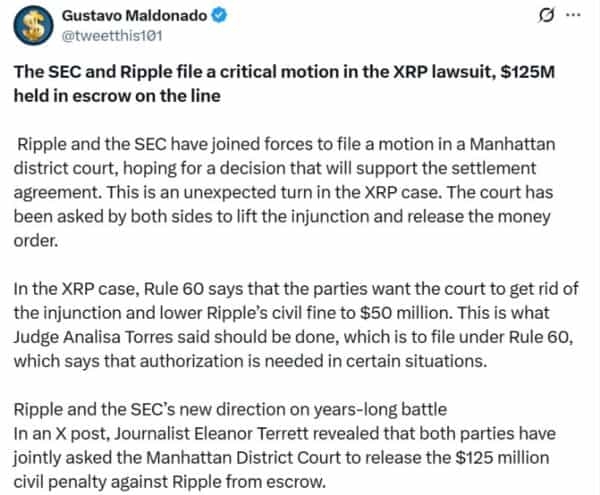Open the three-dot more options menu
600x495 pixels.
pyautogui.click(x=571, y=16)
